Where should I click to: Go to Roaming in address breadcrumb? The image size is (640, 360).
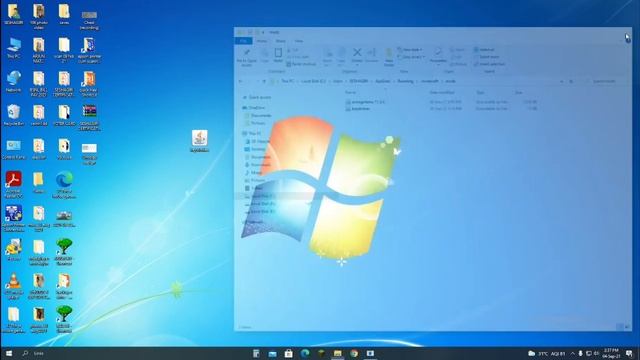(x=405, y=81)
